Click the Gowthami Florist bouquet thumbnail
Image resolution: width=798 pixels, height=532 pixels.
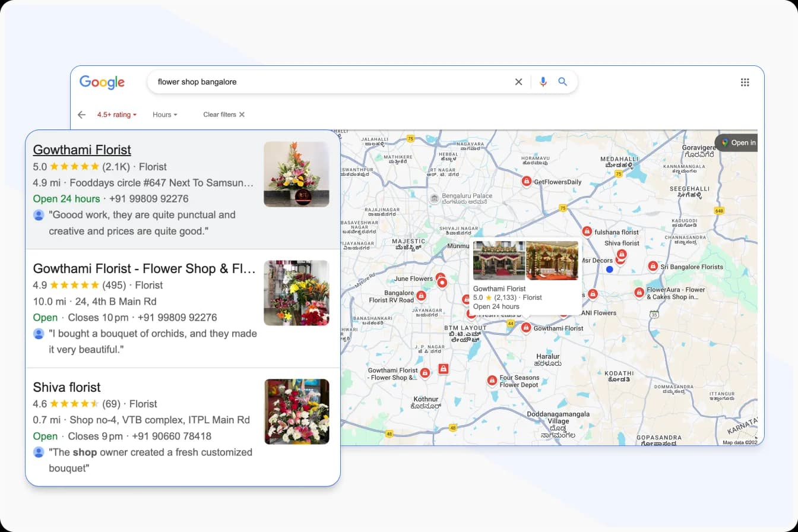(x=296, y=174)
